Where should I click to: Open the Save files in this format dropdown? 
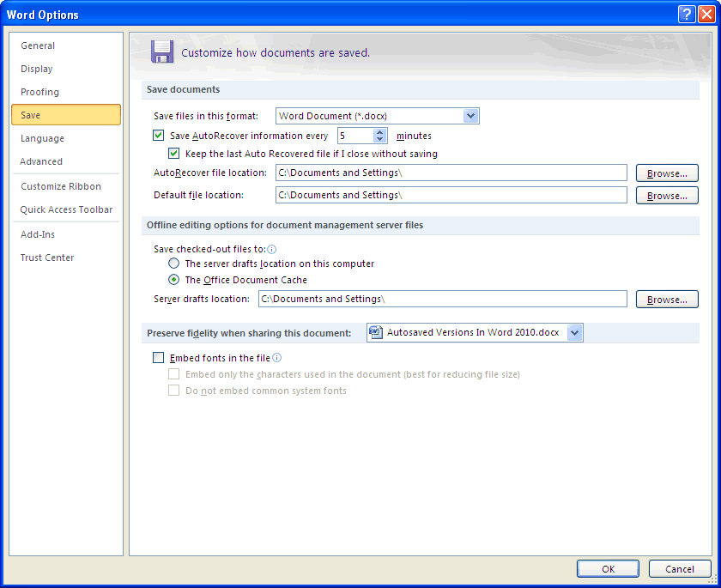pos(470,116)
